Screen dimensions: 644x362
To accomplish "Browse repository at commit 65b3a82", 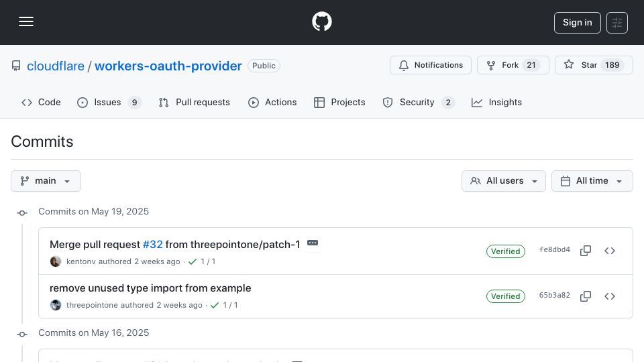I will pyautogui.click(x=610, y=296).
